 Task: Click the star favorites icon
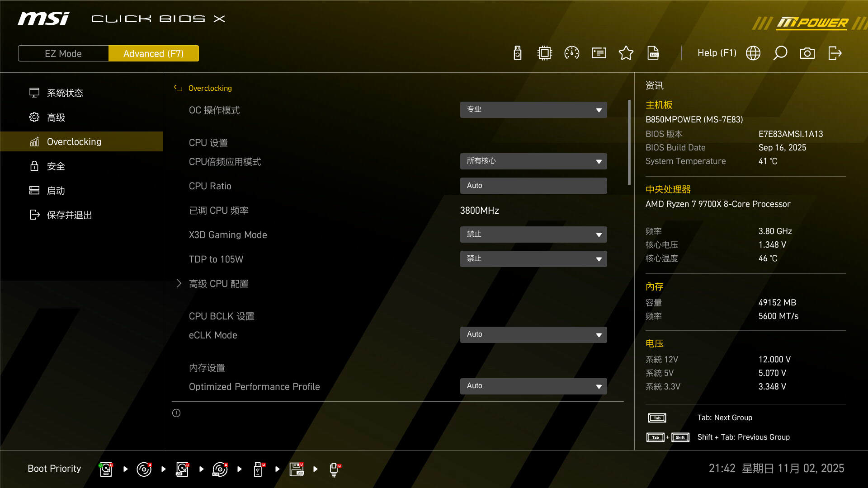coord(626,53)
